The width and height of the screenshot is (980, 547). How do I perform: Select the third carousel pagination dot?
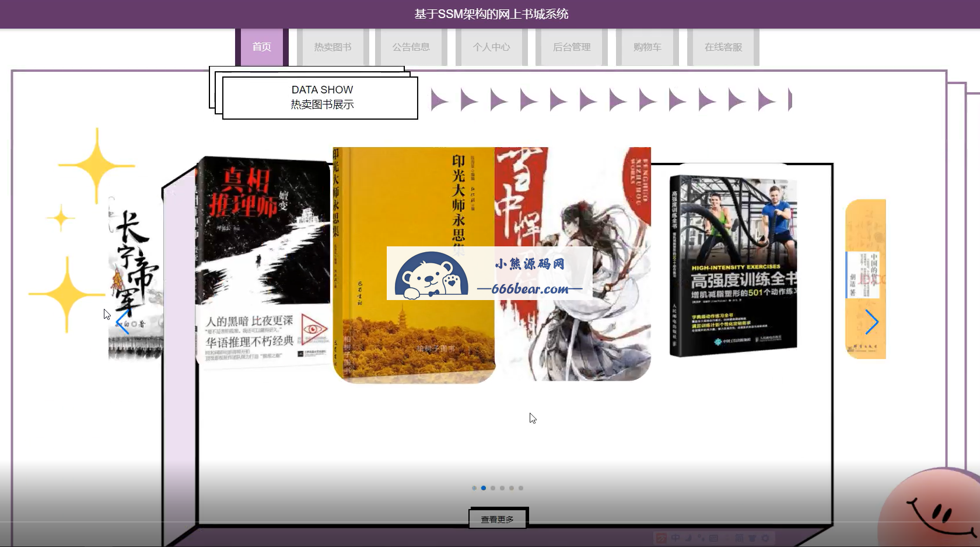tap(493, 488)
